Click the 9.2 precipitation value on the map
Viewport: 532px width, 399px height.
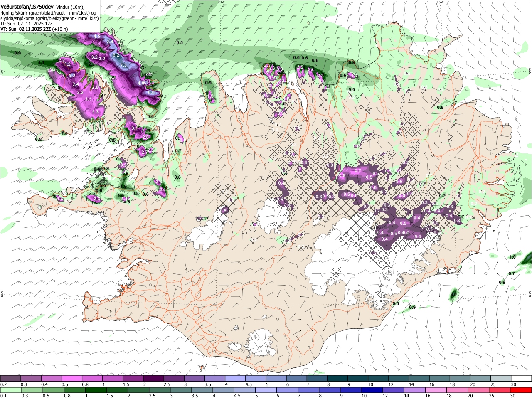click(116, 55)
